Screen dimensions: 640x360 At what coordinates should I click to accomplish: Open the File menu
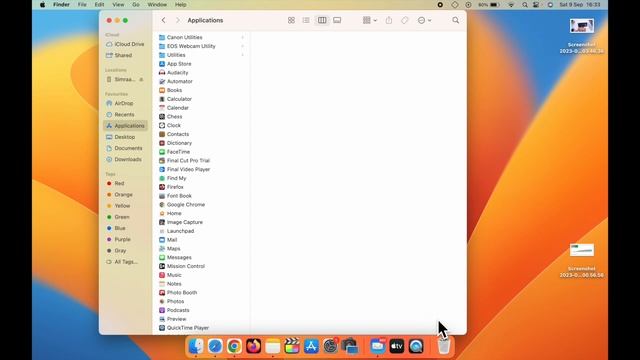pos(82,5)
